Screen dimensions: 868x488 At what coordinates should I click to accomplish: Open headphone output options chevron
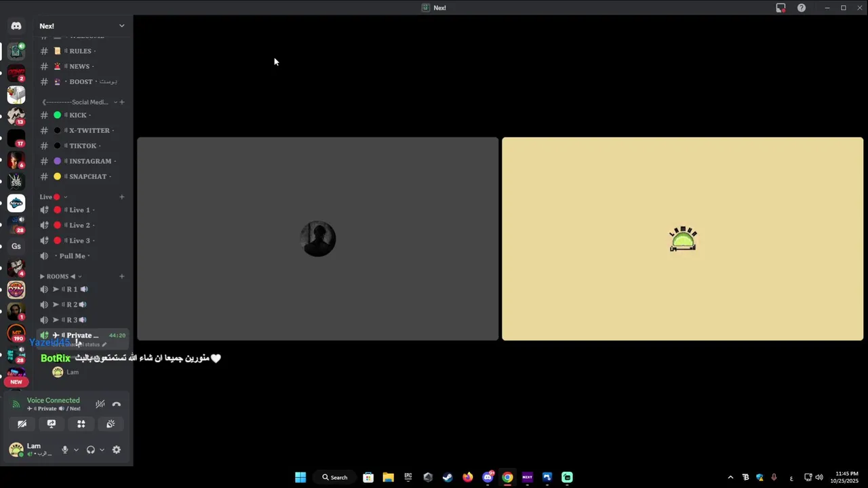coord(102,449)
